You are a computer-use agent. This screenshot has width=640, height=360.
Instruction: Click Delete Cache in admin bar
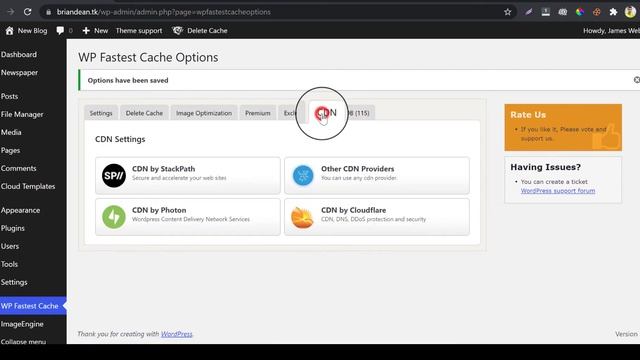pos(200,31)
